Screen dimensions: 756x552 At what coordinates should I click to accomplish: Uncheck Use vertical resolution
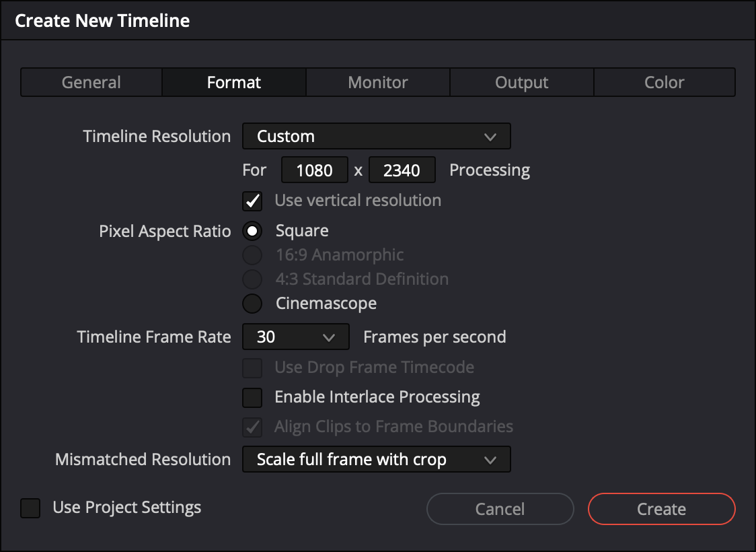tap(252, 201)
